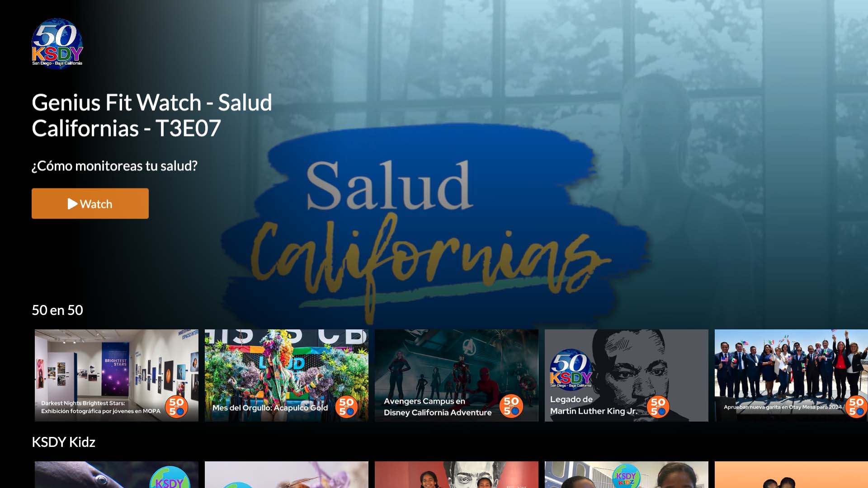The image size is (868, 488).
Task: Open Legado de Martin Luther King Jr. video
Action: (627, 375)
